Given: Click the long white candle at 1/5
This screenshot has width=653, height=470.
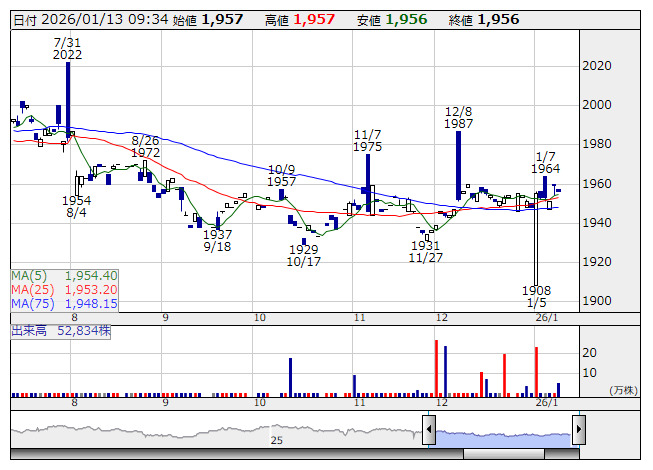Looking at the screenshot, I should (x=536, y=239).
